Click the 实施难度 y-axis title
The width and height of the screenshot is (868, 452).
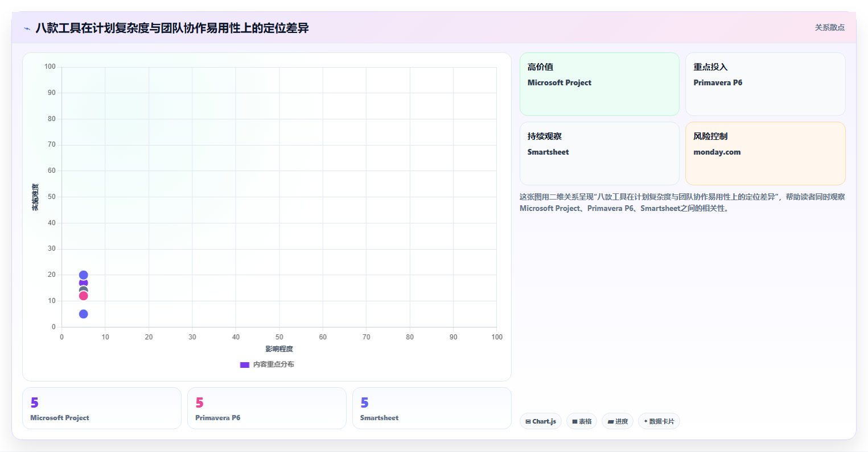(35, 197)
